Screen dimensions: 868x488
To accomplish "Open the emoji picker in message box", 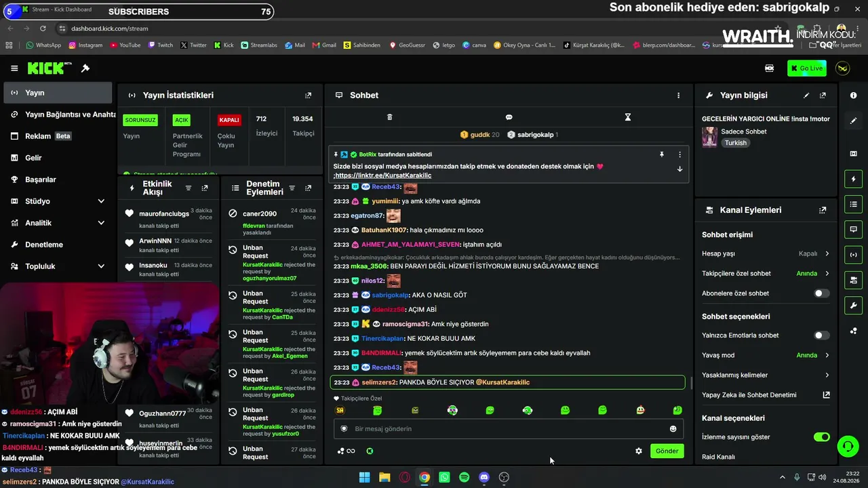I will coord(673,429).
